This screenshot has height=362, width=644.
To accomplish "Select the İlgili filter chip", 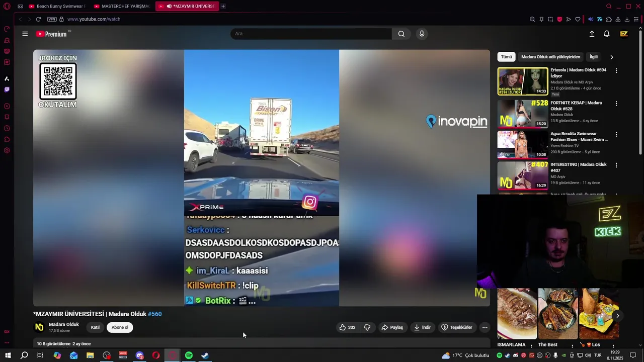I will (x=594, y=57).
